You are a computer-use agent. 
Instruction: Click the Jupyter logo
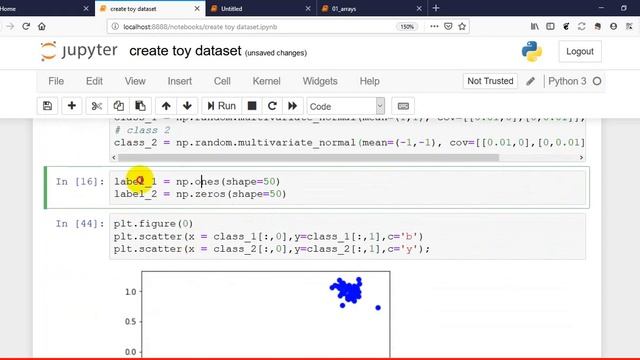(x=79, y=51)
